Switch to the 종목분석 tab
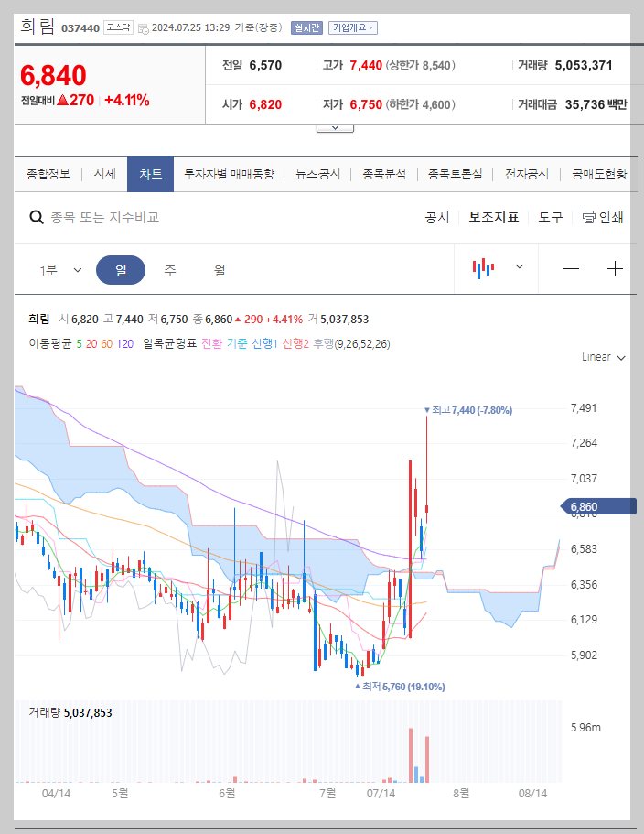Viewport: 644px width, 834px height. [x=382, y=173]
